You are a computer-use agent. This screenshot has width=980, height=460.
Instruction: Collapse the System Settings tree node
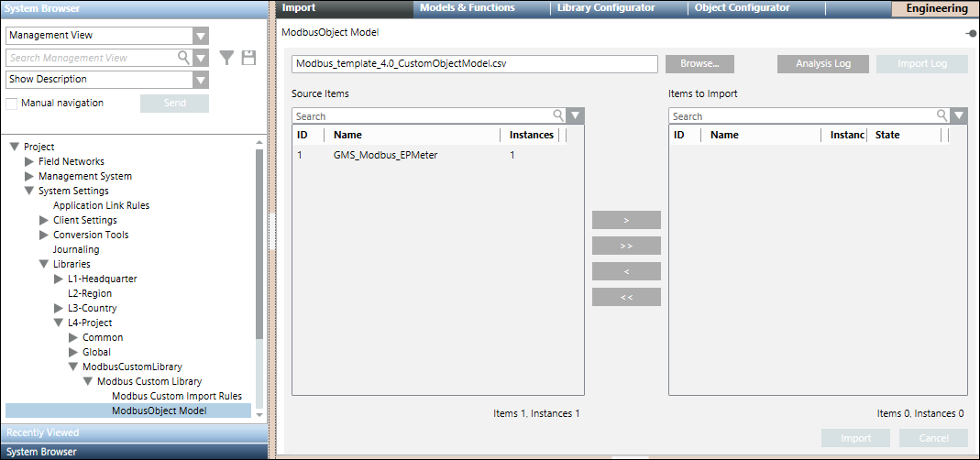(x=28, y=191)
